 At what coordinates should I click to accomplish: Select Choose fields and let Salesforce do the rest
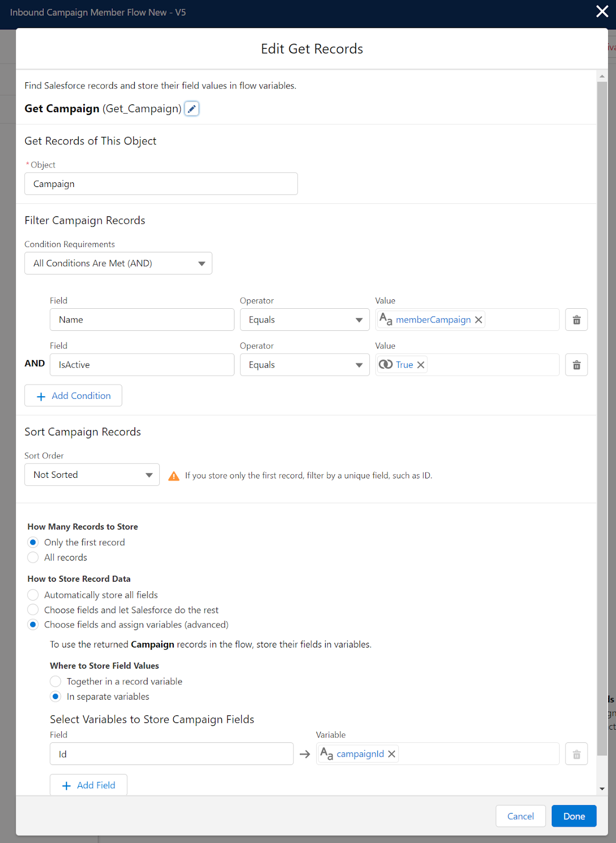pyautogui.click(x=33, y=610)
